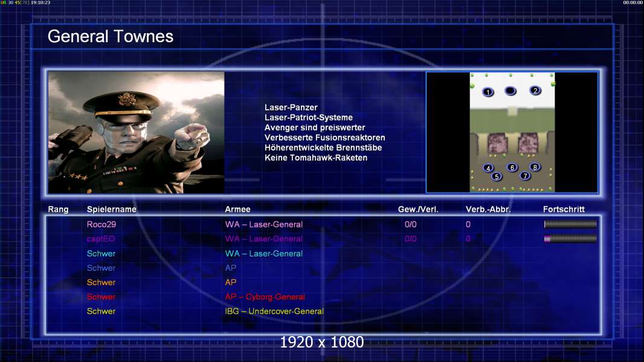Viewport: 644px width, 362px height.
Task: Click the yellow 'Schwer' player name
Action: click(x=101, y=311)
